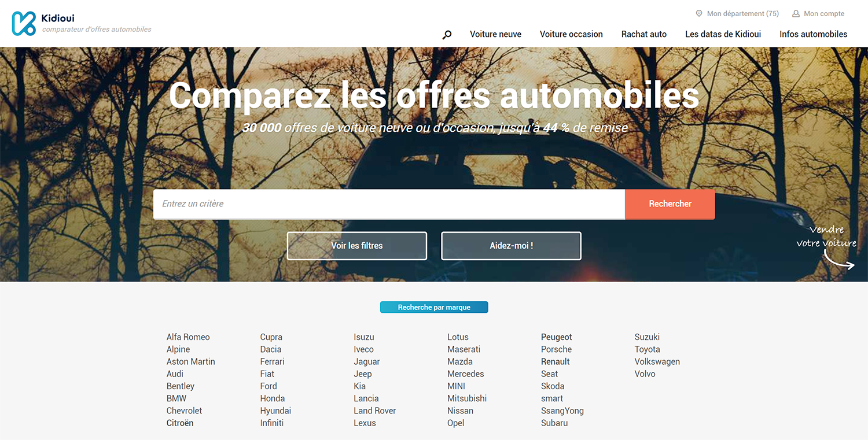The height and width of the screenshot is (440, 868).
Task: Open the Voiture occasion menu
Action: (571, 34)
